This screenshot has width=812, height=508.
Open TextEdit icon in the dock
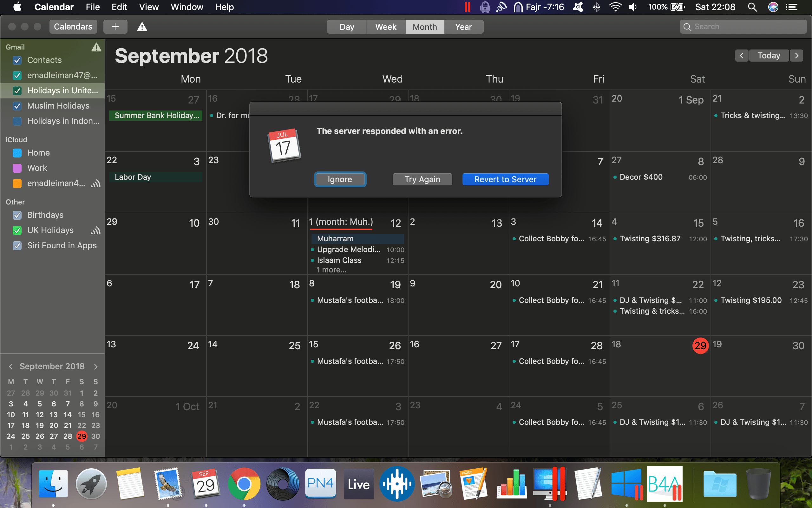[588, 484]
